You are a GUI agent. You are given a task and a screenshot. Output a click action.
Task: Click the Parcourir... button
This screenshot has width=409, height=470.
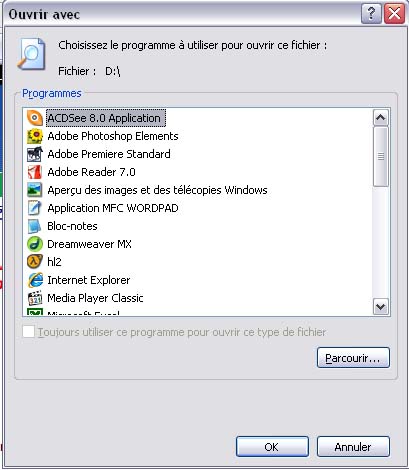pyautogui.click(x=353, y=358)
